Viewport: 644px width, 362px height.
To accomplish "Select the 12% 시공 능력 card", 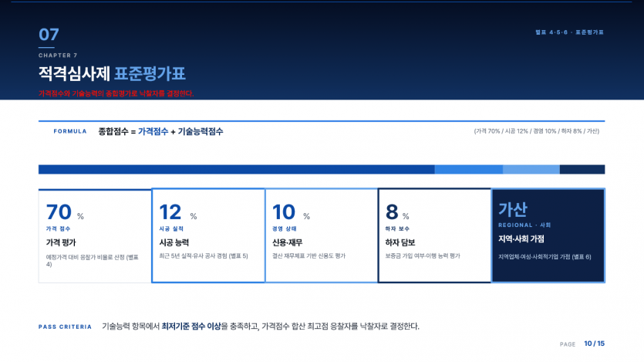I will point(208,236).
